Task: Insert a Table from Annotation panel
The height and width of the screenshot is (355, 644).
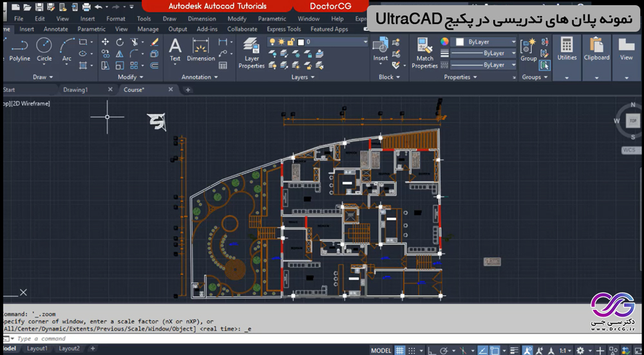Action: [223, 65]
